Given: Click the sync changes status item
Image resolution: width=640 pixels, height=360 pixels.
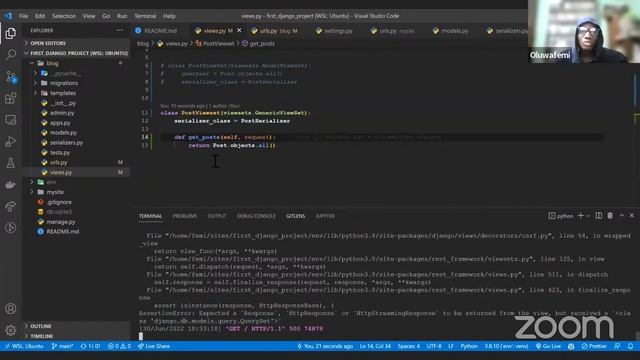Looking at the screenshot, I should 91,346.
